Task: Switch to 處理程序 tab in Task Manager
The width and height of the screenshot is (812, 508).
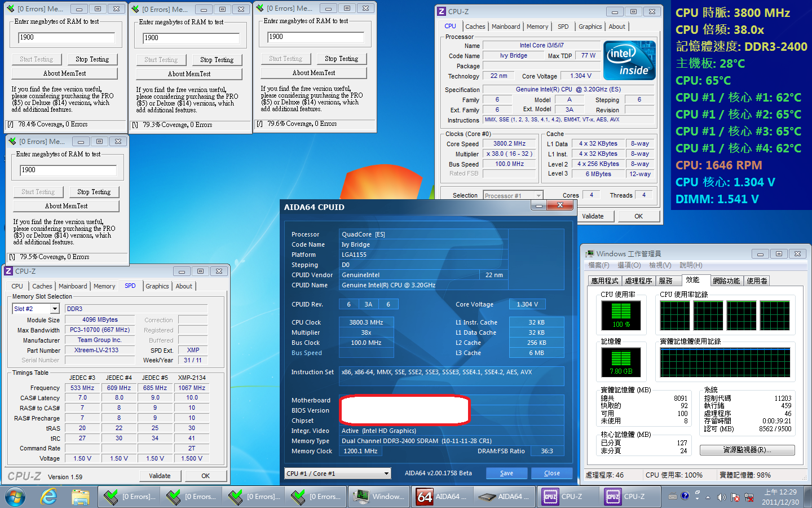Action: pos(638,281)
